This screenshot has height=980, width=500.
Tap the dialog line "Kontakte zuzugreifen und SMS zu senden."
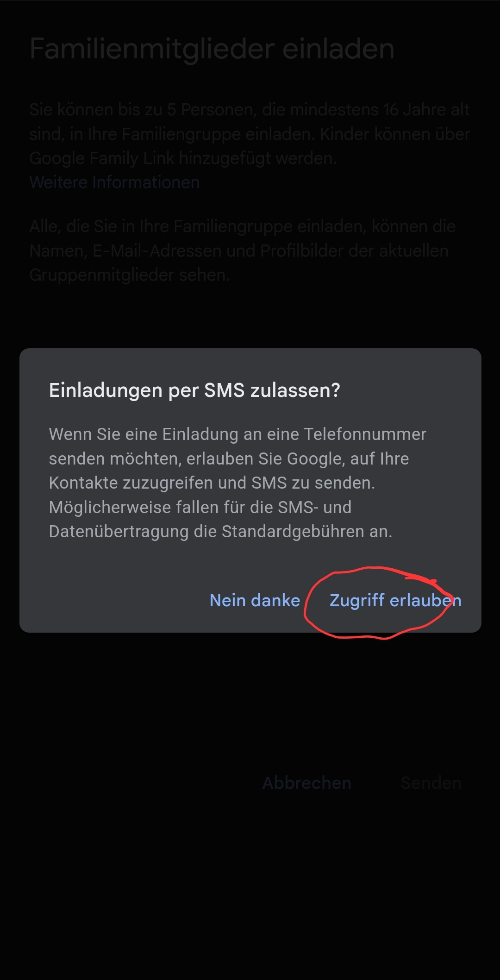coord(212,483)
